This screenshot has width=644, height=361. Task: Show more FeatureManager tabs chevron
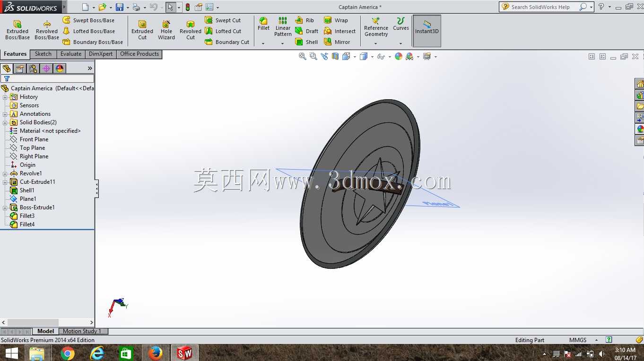click(90, 69)
